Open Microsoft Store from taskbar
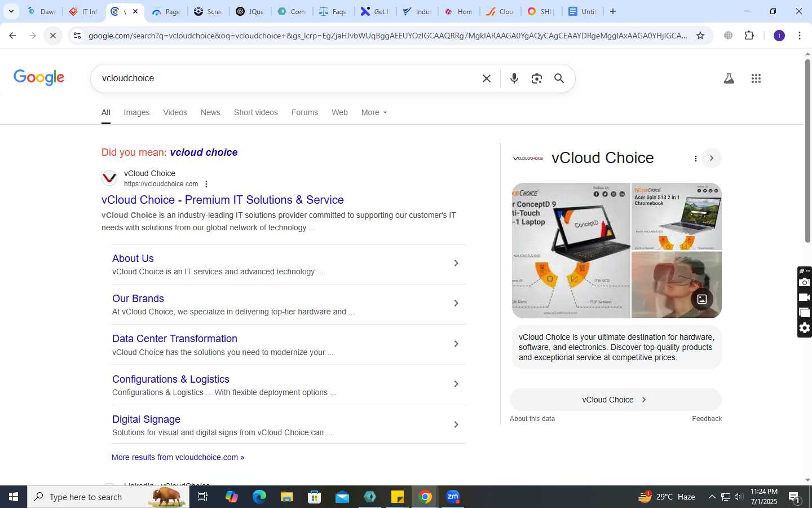 (314, 497)
